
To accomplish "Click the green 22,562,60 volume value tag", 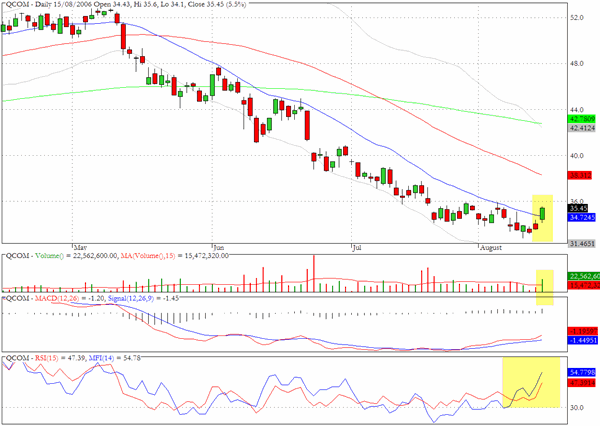I will point(584,276).
